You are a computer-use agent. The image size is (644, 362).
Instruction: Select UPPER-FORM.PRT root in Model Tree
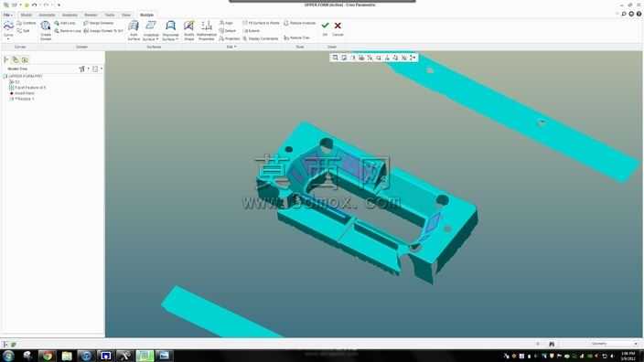click(x=23, y=76)
